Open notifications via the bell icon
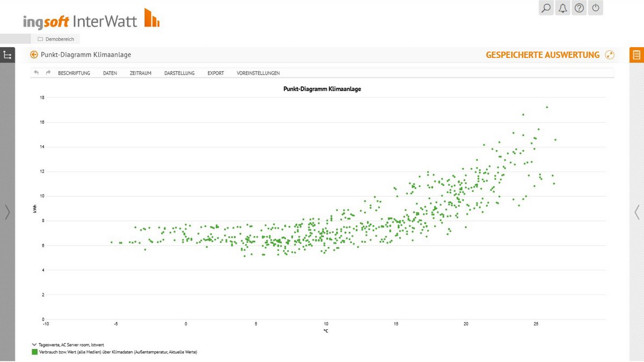 [562, 8]
